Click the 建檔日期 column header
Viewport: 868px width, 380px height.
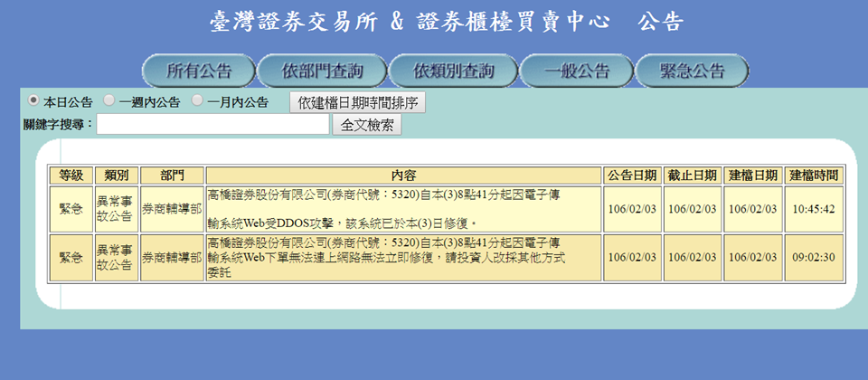click(x=753, y=176)
